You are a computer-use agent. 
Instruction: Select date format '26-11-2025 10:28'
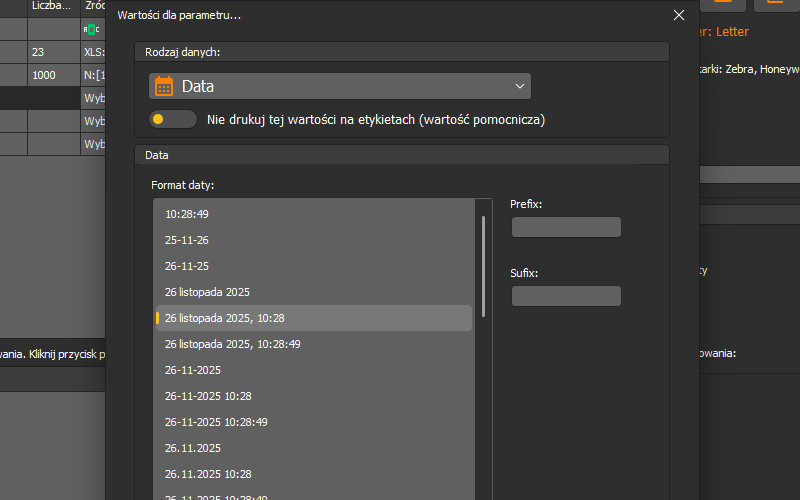(314, 396)
